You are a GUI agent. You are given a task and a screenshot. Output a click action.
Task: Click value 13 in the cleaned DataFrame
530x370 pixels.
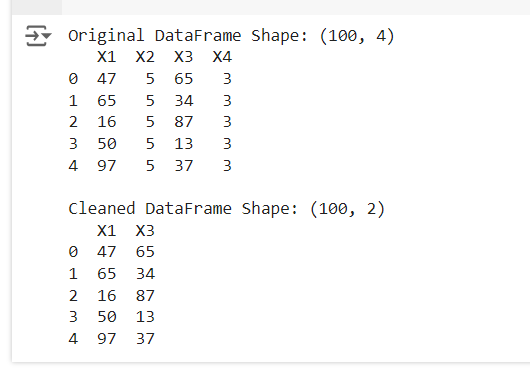(x=145, y=317)
